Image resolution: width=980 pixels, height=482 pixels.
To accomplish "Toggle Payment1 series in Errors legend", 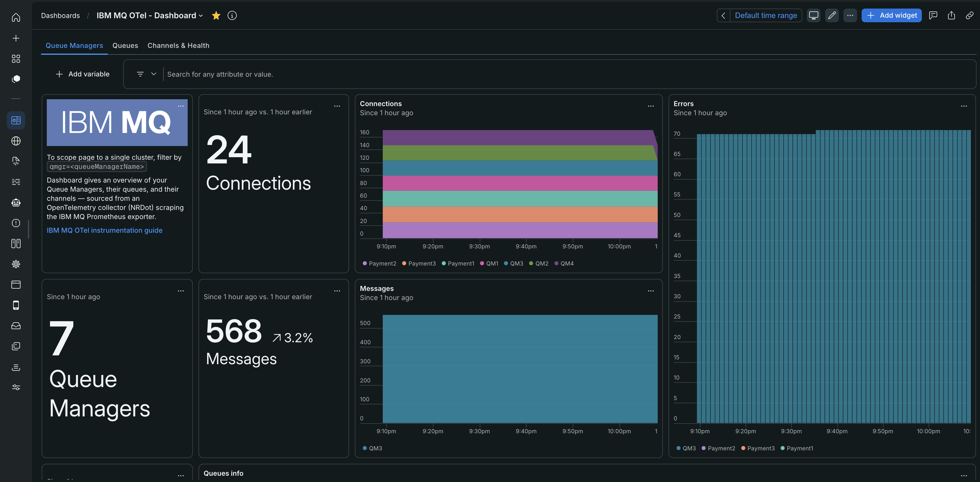I will coord(797,448).
